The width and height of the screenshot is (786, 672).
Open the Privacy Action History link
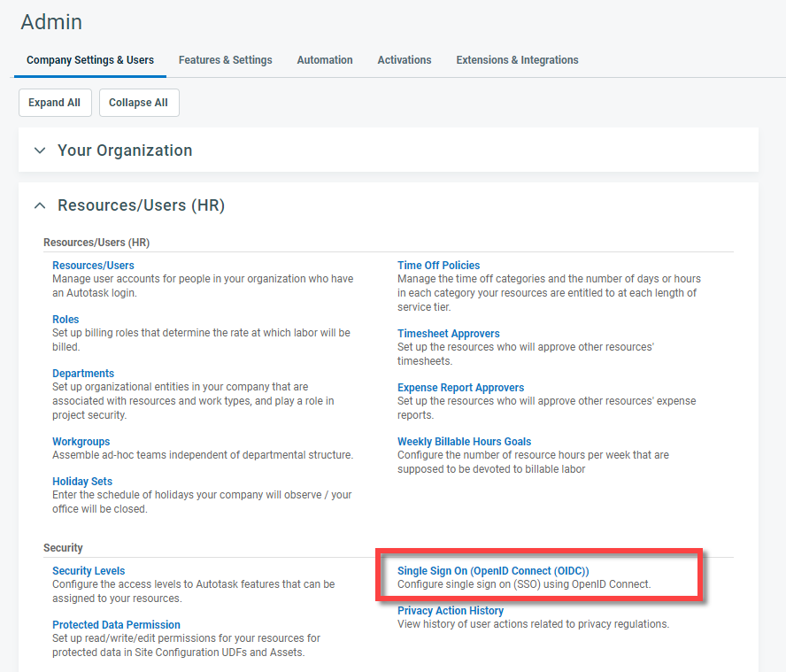pyautogui.click(x=451, y=611)
